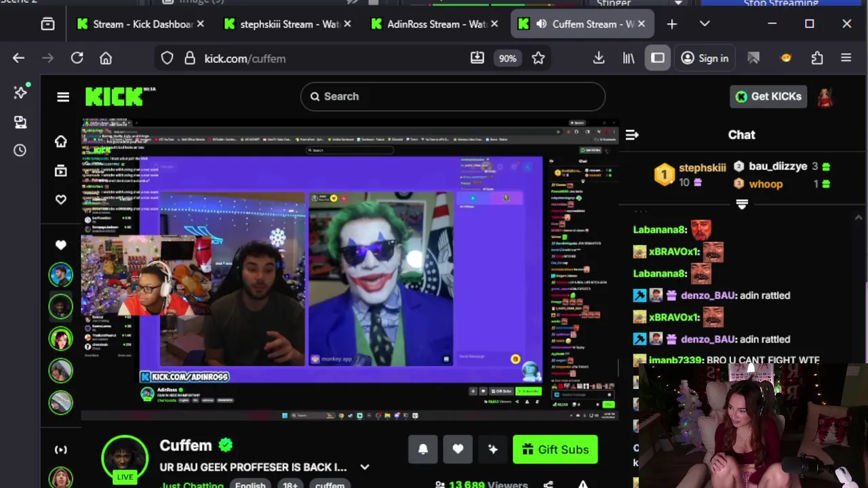Image resolution: width=868 pixels, height=488 pixels.
Task: Switch to Stream - Kick Dashboard tab
Action: click(141, 24)
